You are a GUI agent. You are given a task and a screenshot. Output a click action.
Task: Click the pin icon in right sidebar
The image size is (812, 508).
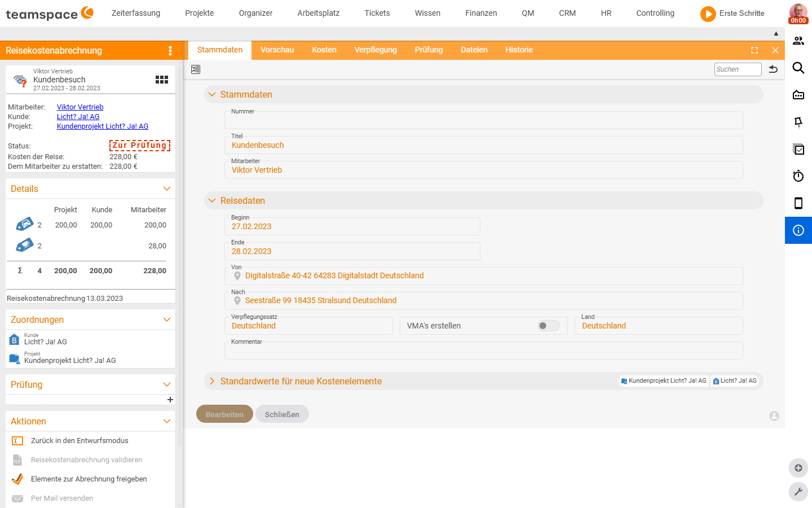tap(798, 122)
